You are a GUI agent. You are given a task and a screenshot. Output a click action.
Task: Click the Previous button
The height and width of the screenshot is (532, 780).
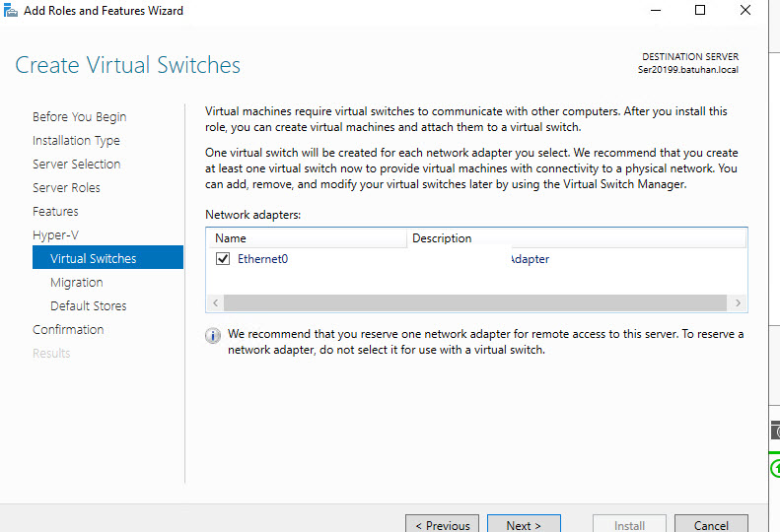pyautogui.click(x=442, y=524)
